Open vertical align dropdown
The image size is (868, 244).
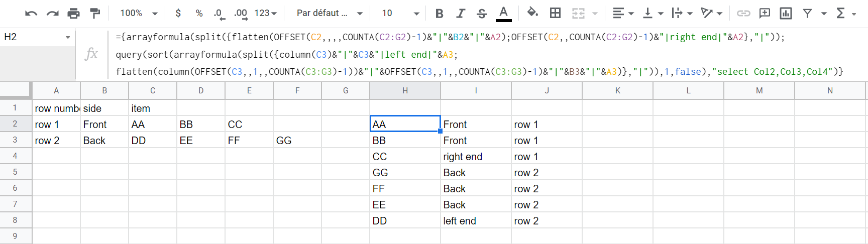pyautogui.click(x=653, y=14)
